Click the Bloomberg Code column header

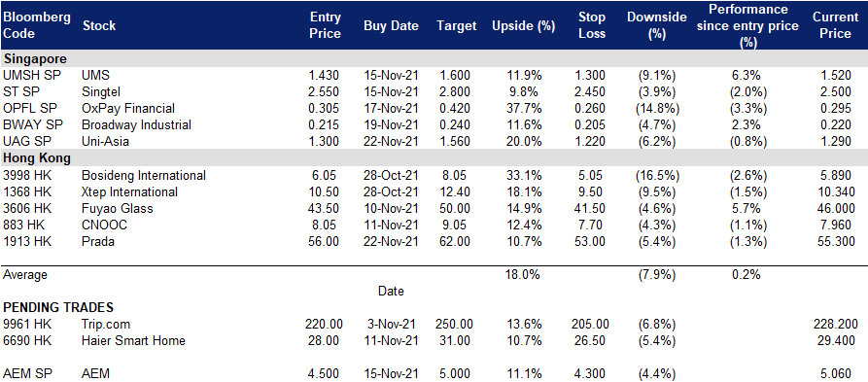pyautogui.click(x=37, y=25)
